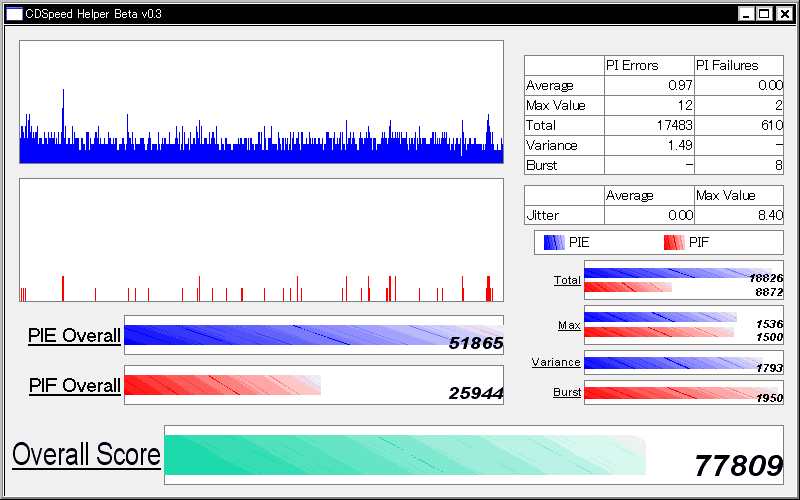The image size is (800, 500).
Task: Click the overall score number 77809
Action: click(x=738, y=465)
